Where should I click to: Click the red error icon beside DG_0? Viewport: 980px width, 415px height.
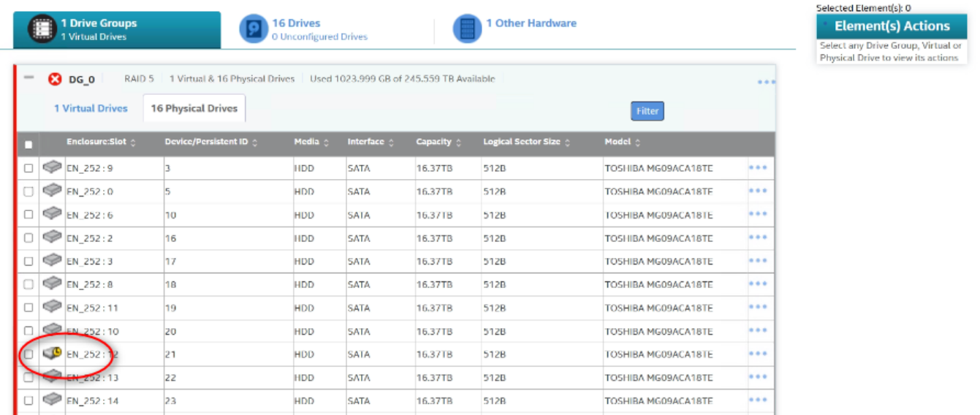click(x=54, y=79)
